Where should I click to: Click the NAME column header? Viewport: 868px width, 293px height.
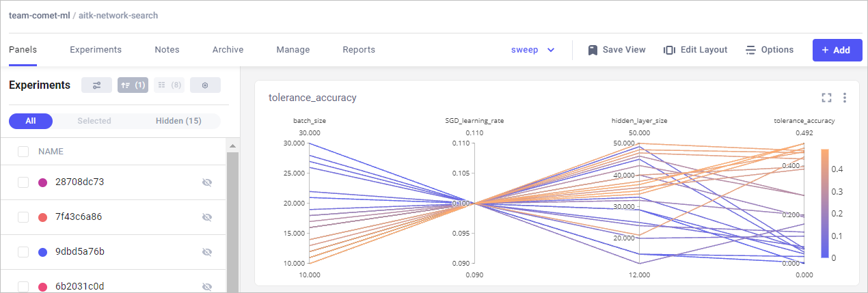click(51, 152)
